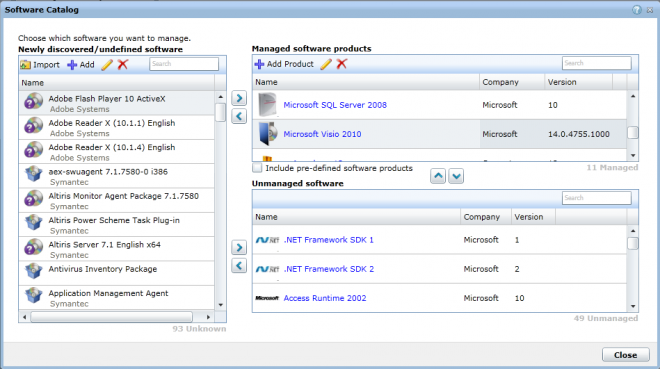The height and width of the screenshot is (369, 660).
Task: Sort unmanaged software by Company column
Action: click(486, 217)
